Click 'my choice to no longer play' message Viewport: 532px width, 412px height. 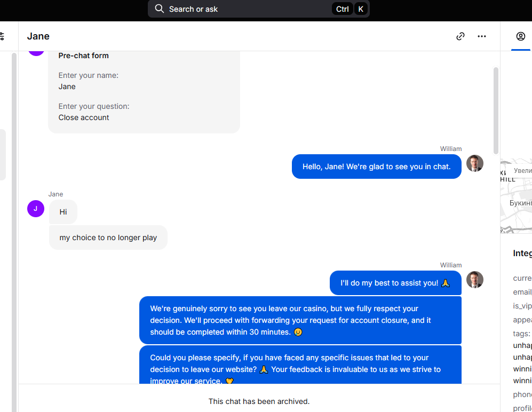[108, 237]
